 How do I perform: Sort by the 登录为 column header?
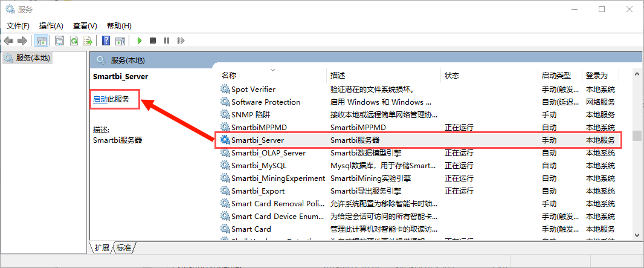596,76
